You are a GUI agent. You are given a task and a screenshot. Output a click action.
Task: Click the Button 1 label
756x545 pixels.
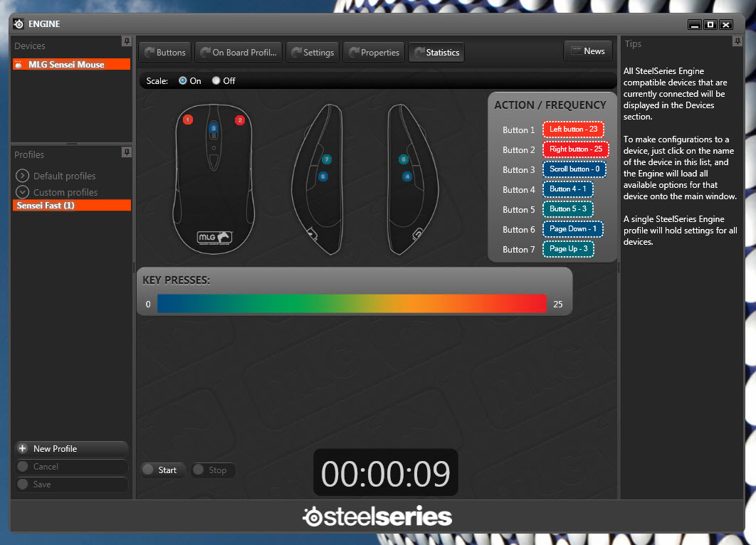518,130
